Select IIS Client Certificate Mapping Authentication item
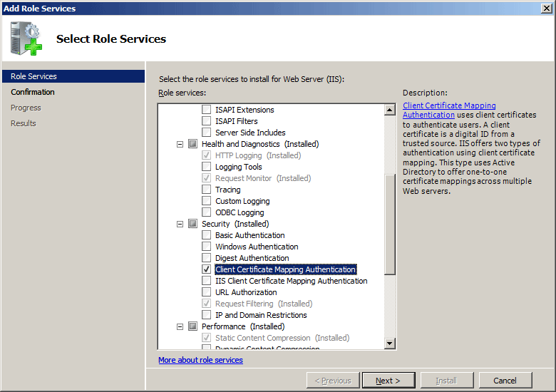556x392 pixels. 291,281
